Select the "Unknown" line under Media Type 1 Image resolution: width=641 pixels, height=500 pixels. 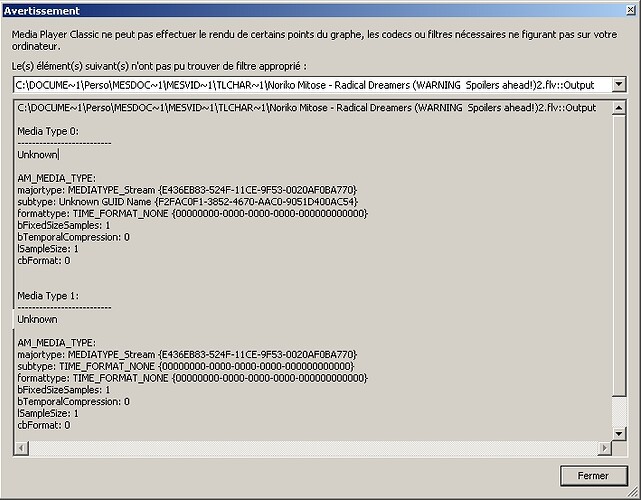pos(37,320)
